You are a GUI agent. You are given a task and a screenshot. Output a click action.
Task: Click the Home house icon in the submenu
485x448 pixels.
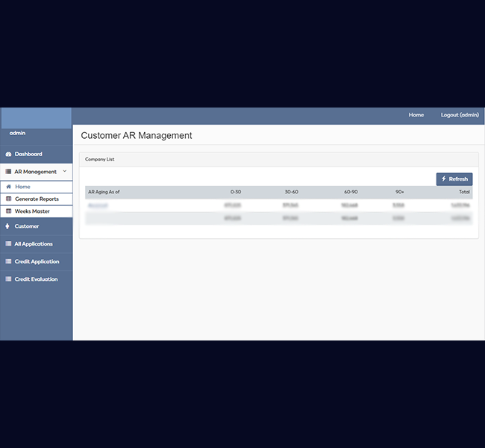pos(9,187)
